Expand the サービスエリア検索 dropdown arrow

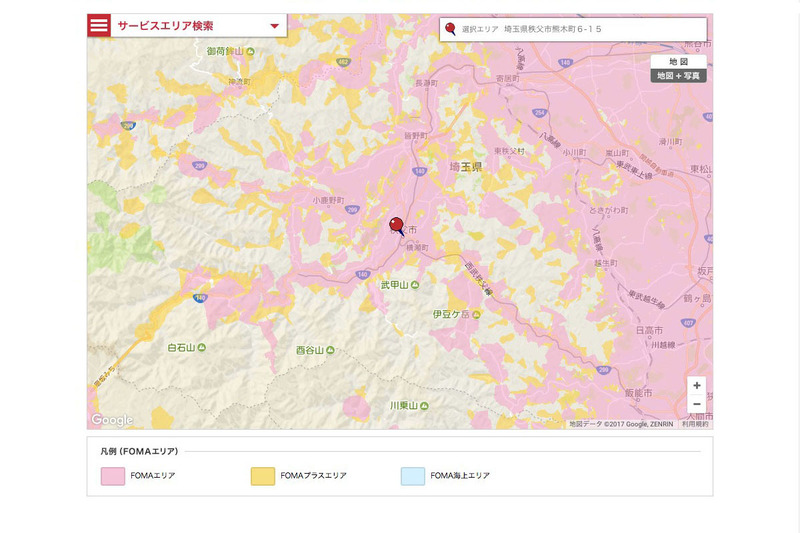(x=274, y=26)
